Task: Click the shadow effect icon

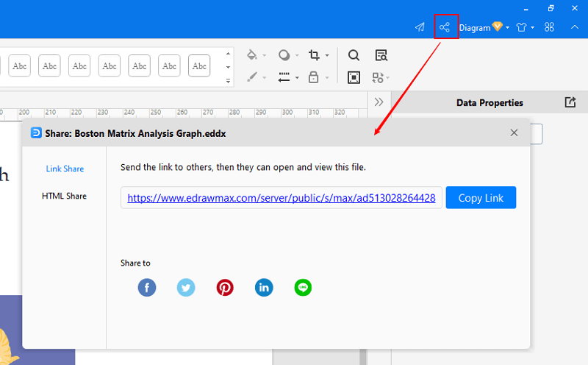Action: coord(284,55)
